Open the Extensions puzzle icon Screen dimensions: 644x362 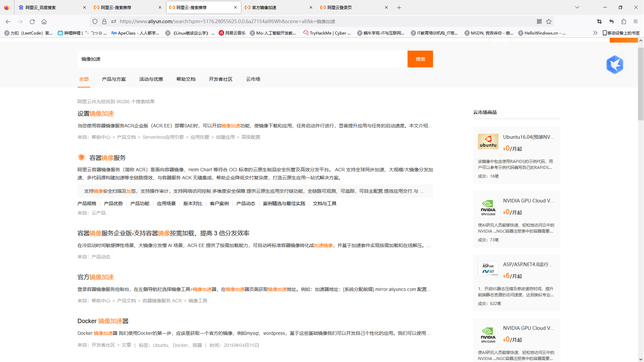coord(624,21)
